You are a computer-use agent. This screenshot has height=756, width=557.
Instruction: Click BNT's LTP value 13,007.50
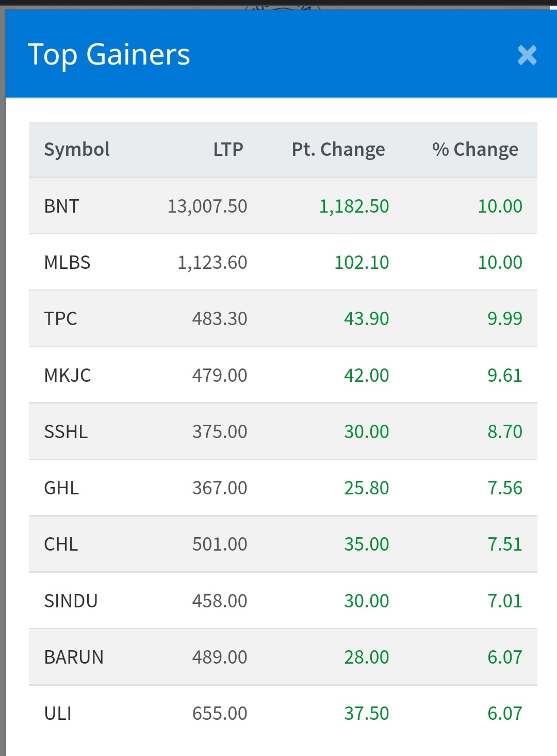[x=207, y=206]
